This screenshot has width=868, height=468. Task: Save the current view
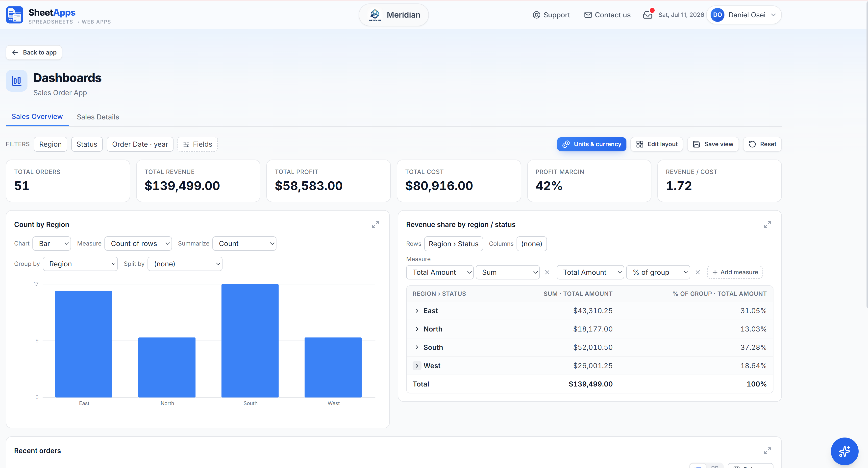coord(713,144)
